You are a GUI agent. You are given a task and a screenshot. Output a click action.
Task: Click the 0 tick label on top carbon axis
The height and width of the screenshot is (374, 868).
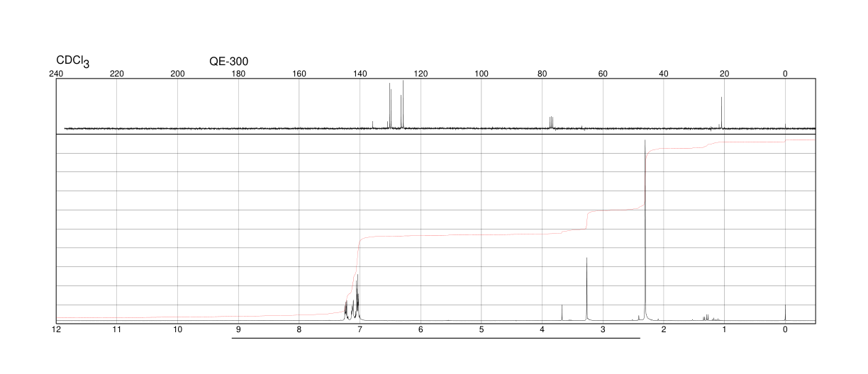point(785,74)
